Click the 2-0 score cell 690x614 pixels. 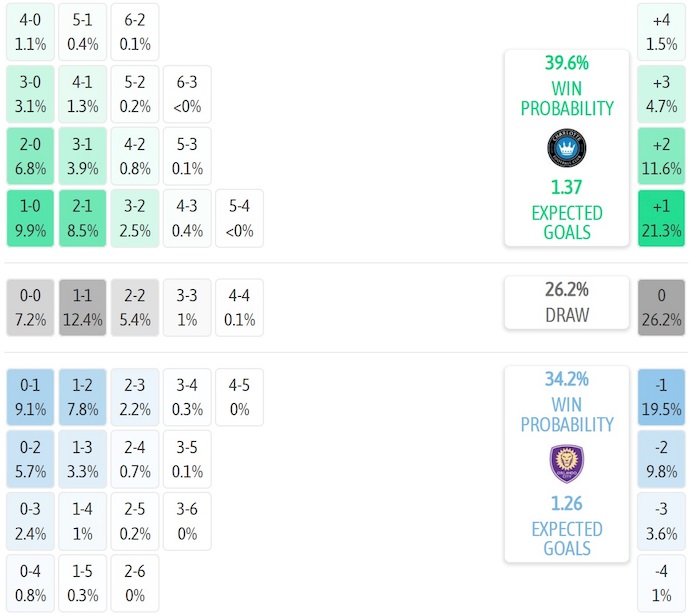[x=31, y=156]
